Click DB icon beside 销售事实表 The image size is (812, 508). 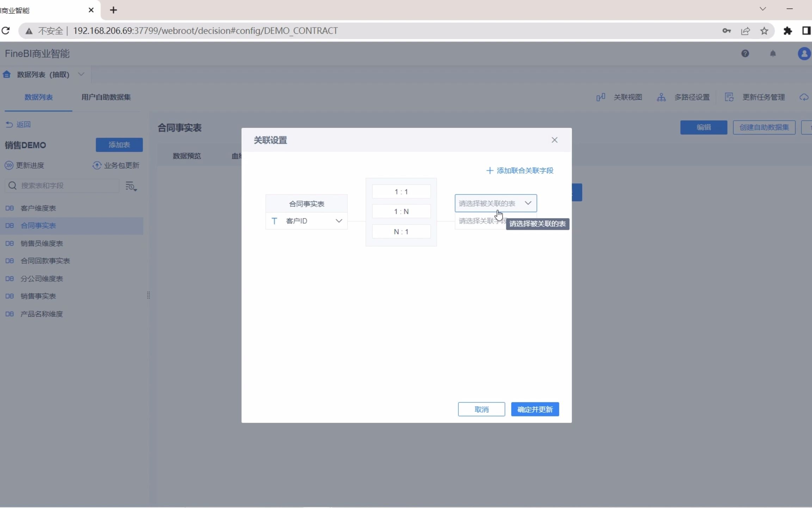pos(10,296)
